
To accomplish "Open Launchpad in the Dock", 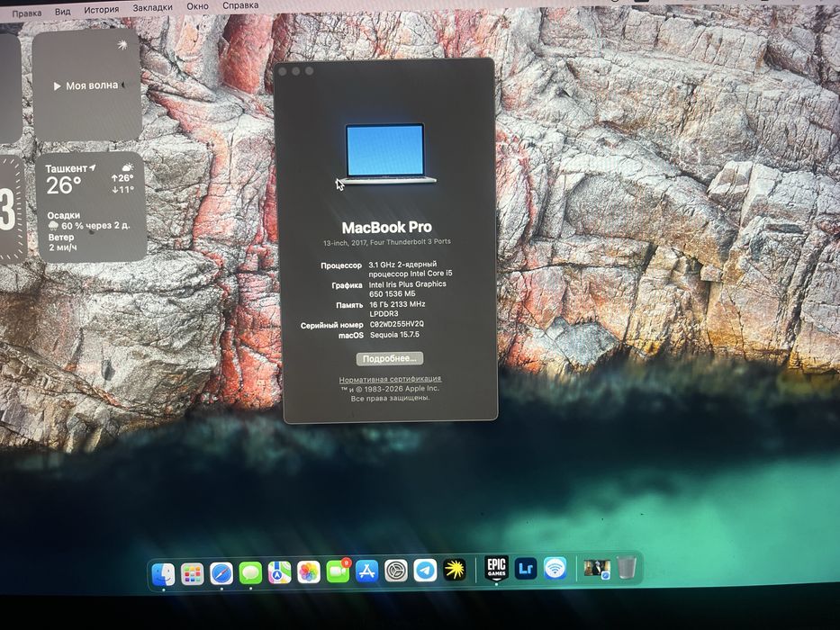I will (193, 574).
